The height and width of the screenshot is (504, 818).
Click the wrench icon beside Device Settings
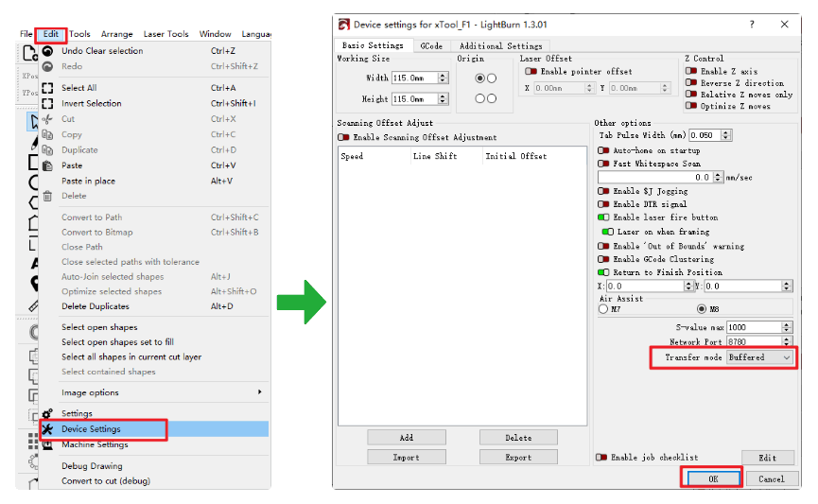pyautogui.click(x=47, y=429)
